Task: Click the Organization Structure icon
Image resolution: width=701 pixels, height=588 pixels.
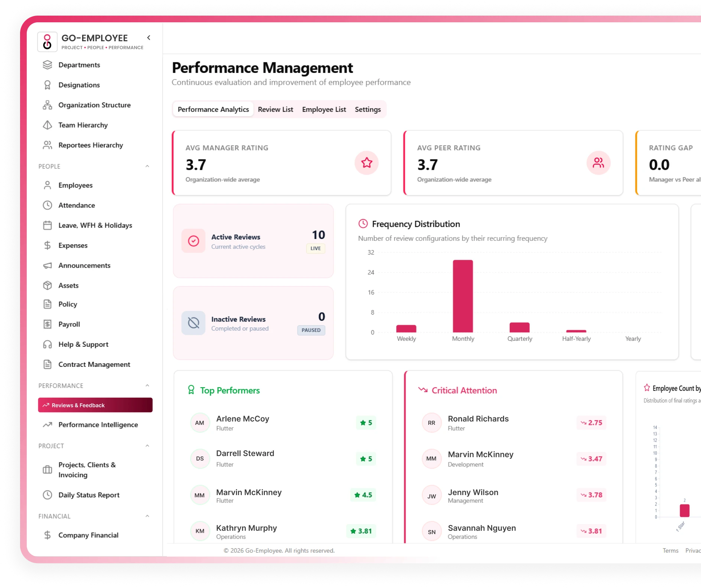Action: pos(47,105)
